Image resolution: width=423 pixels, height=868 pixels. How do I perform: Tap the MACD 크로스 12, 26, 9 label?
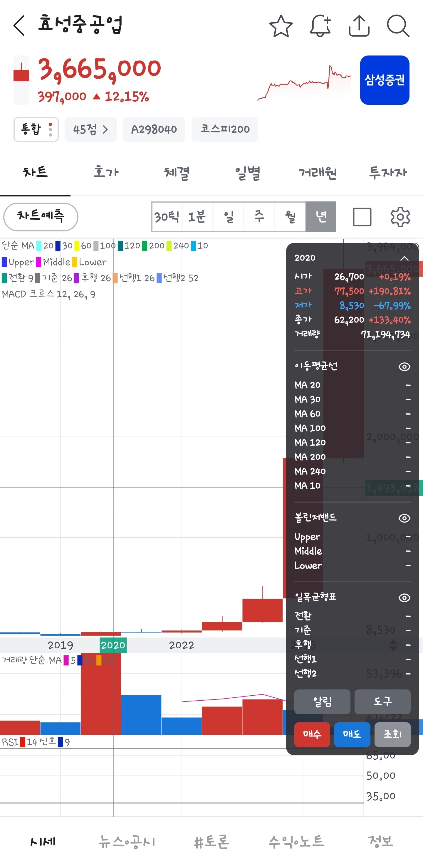pyautogui.click(x=49, y=294)
